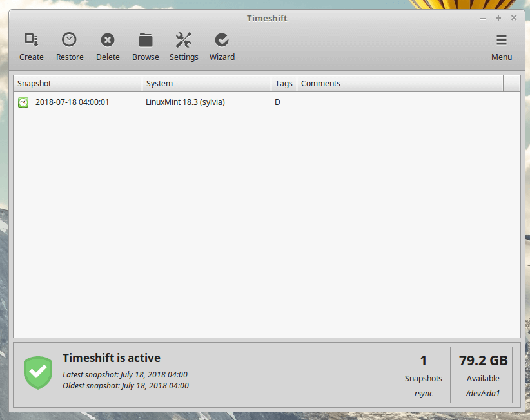
Task: Close the Timeshift window
Action: point(514,18)
